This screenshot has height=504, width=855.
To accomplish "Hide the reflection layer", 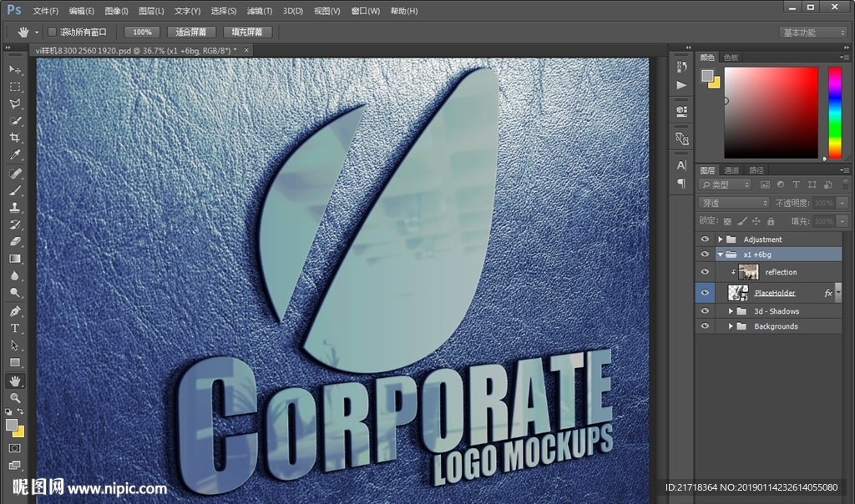I will (705, 272).
